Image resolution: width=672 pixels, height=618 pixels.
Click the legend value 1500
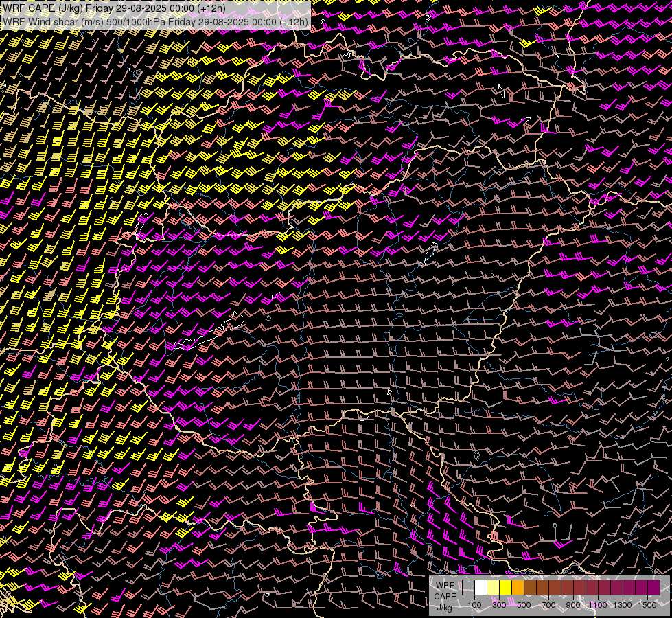point(647,605)
